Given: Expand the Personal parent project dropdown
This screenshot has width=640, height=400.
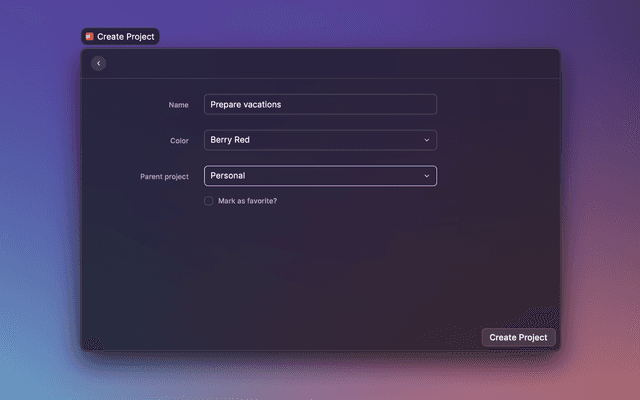Looking at the screenshot, I should point(320,176).
